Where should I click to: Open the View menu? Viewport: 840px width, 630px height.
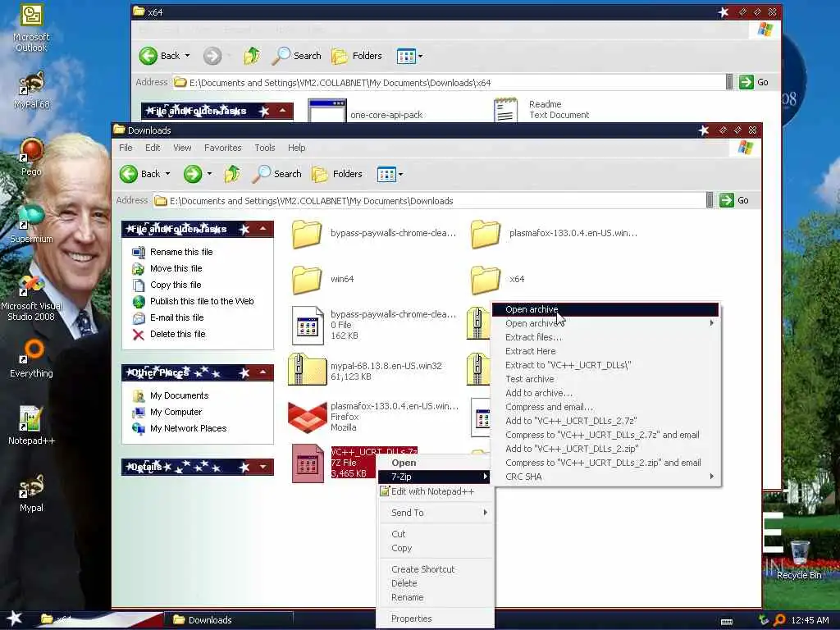pos(182,148)
